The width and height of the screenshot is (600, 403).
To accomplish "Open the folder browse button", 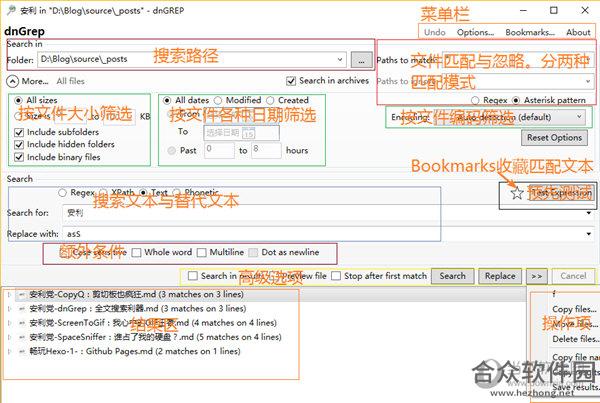I will tap(361, 60).
